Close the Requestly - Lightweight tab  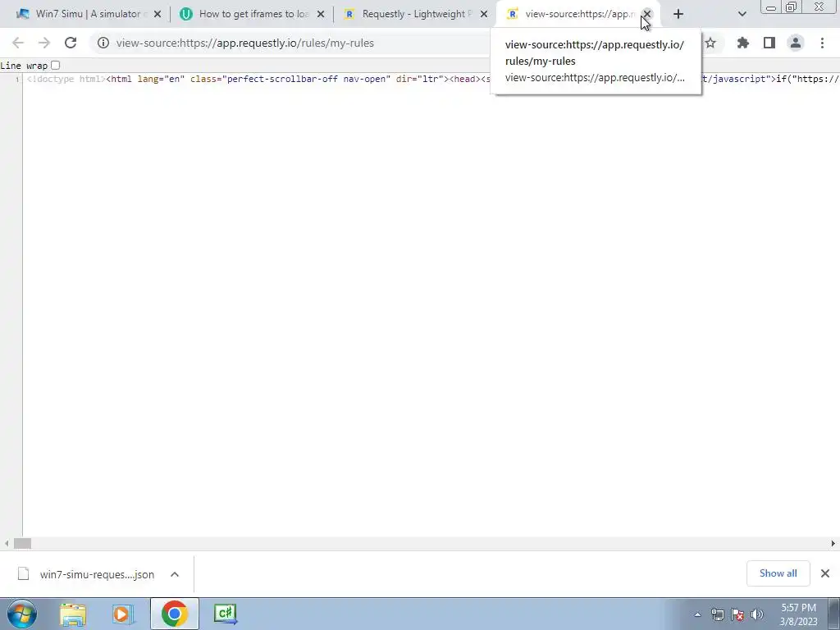click(484, 15)
